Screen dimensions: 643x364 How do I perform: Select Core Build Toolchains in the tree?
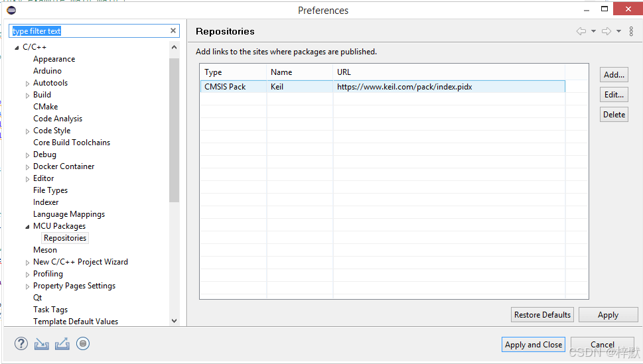point(72,143)
